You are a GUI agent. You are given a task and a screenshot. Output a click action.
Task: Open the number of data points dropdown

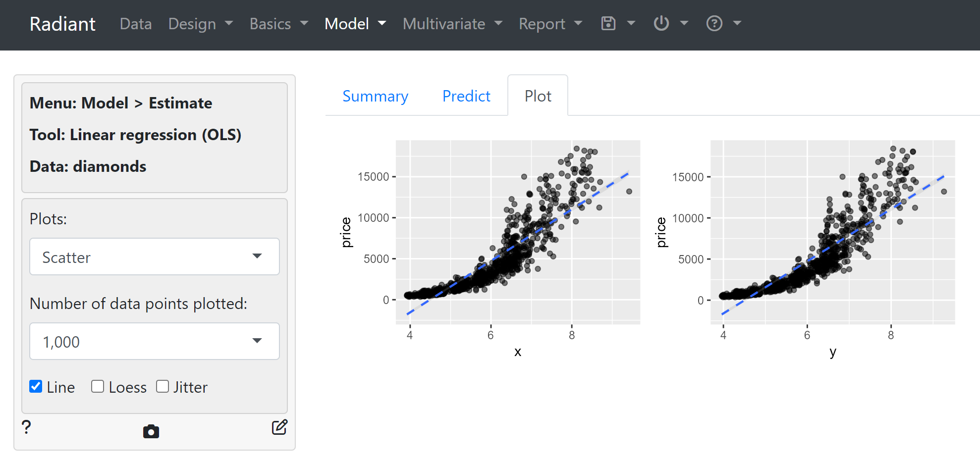(x=154, y=341)
